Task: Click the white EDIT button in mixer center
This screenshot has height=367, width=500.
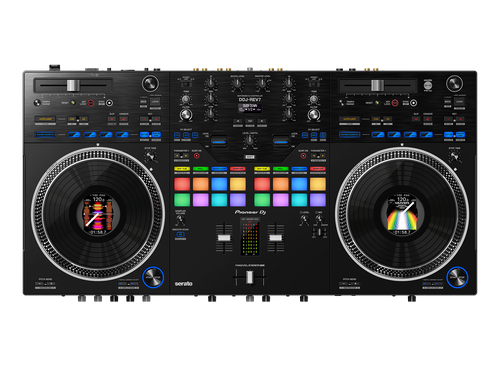Action: tap(250, 157)
